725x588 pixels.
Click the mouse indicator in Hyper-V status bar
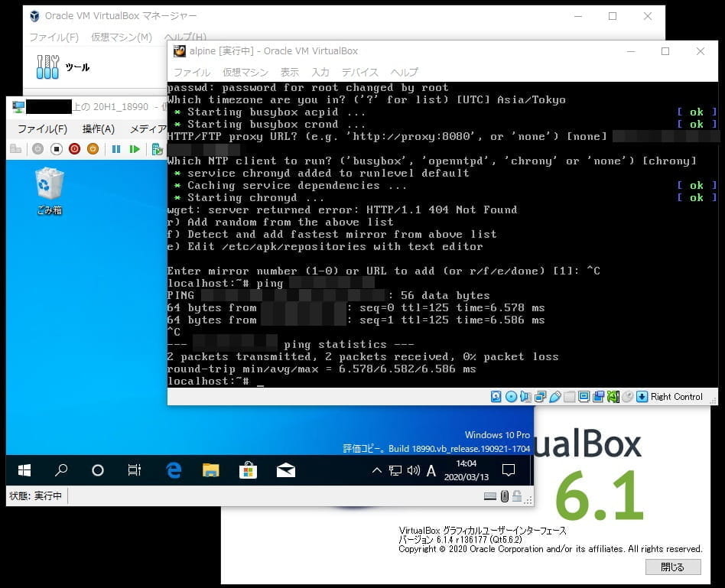coord(505,496)
